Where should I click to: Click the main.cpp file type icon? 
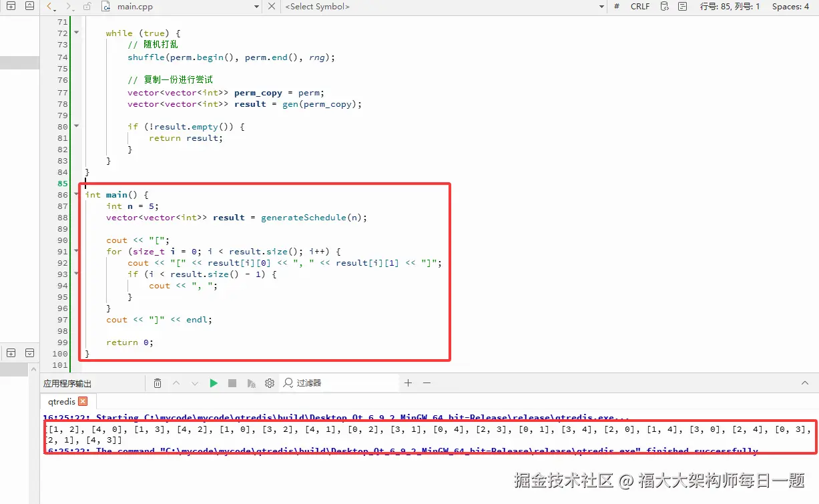click(x=105, y=7)
